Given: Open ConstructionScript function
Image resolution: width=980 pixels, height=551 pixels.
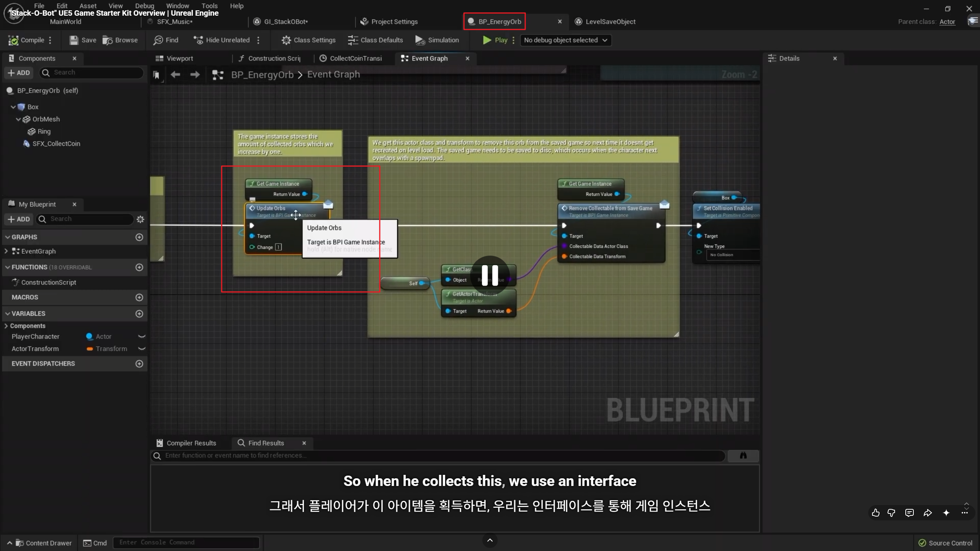Looking at the screenshot, I should click(44, 282).
